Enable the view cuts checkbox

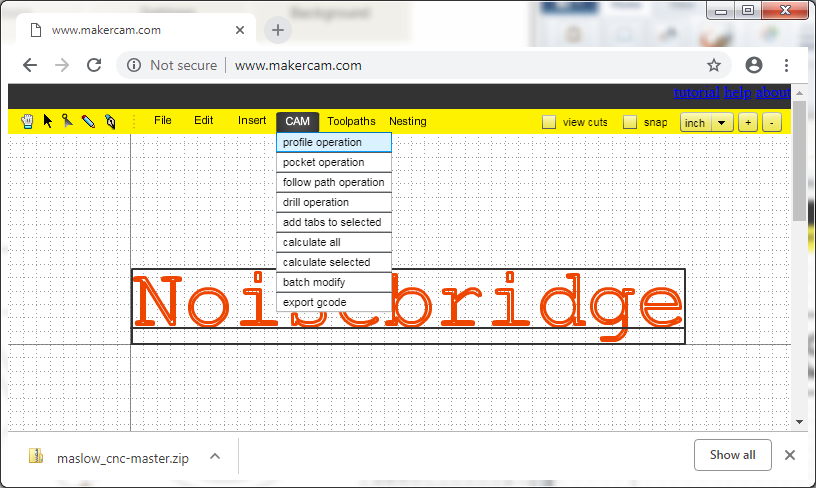click(549, 122)
